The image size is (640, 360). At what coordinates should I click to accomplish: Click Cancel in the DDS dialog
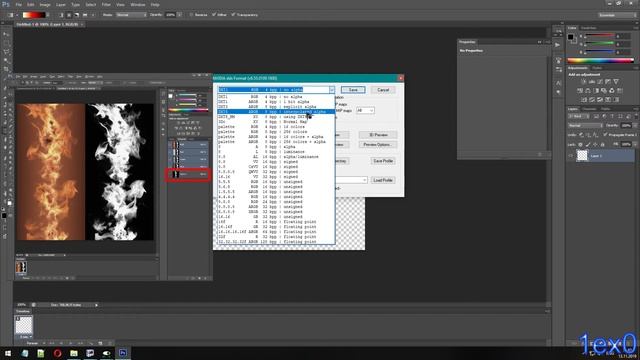pyautogui.click(x=383, y=90)
